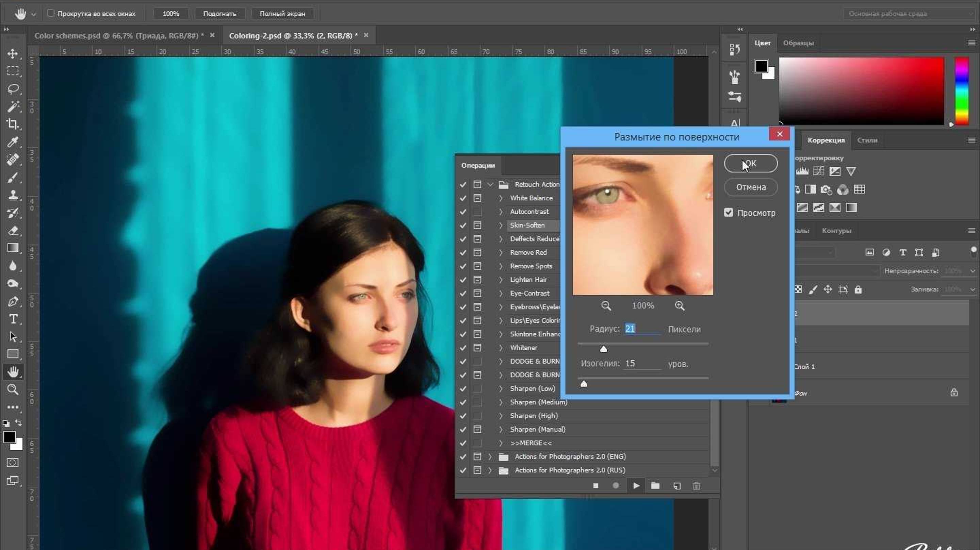Select the Lasso tool
The image size is (980, 550).
tap(13, 89)
